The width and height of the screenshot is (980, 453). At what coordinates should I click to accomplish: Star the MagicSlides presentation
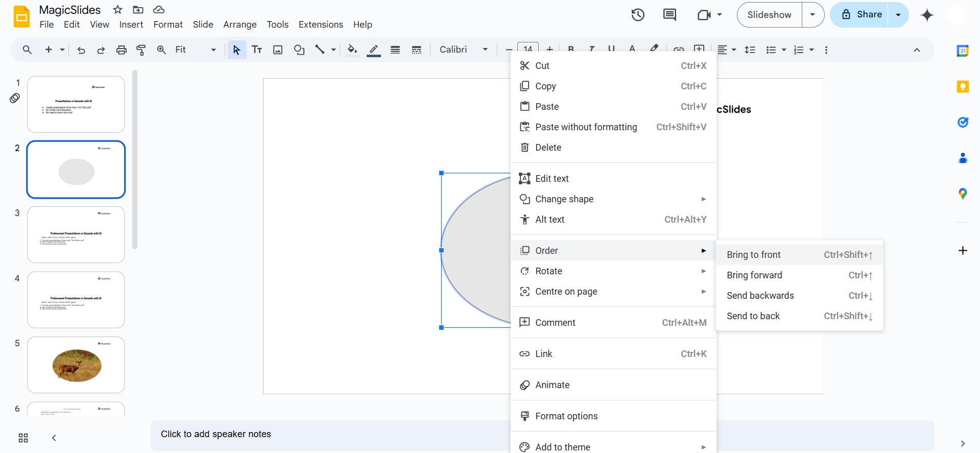[118, 10]
